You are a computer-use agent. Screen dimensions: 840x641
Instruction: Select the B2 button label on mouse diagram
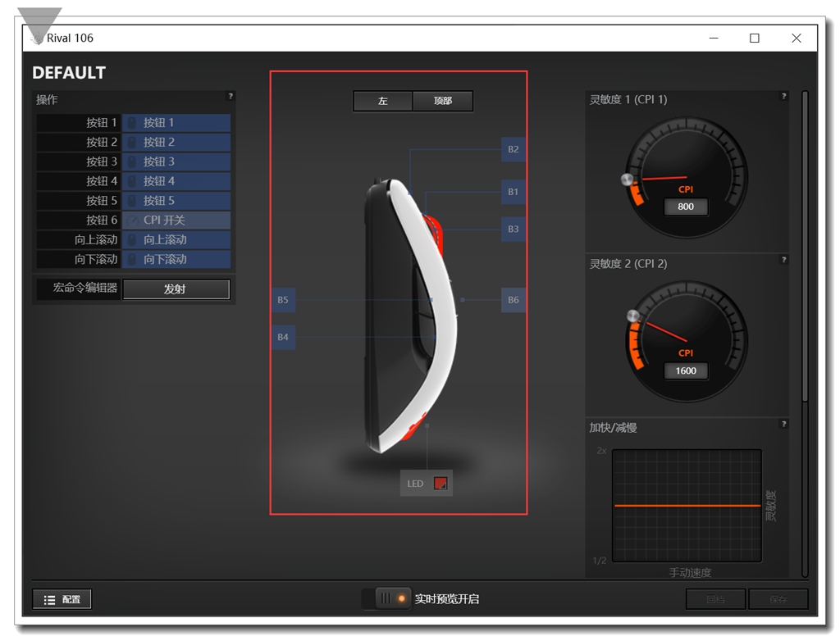pos(512,150)
